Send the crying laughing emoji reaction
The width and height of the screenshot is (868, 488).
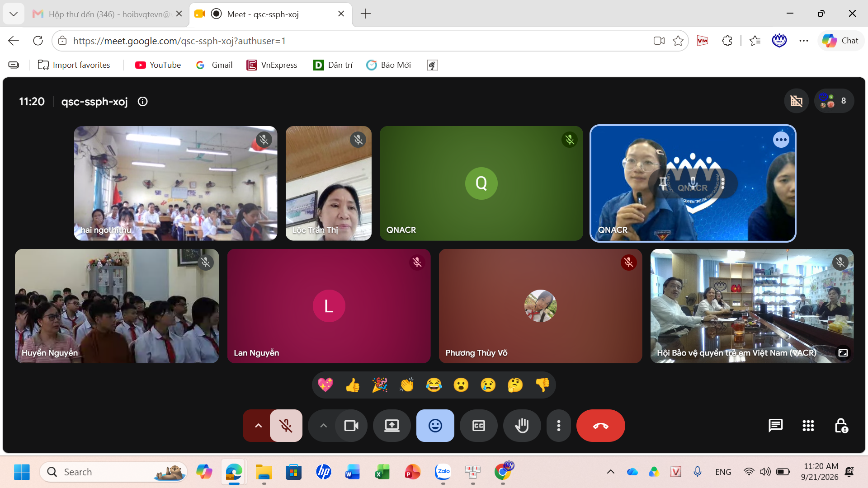(434, 385)
